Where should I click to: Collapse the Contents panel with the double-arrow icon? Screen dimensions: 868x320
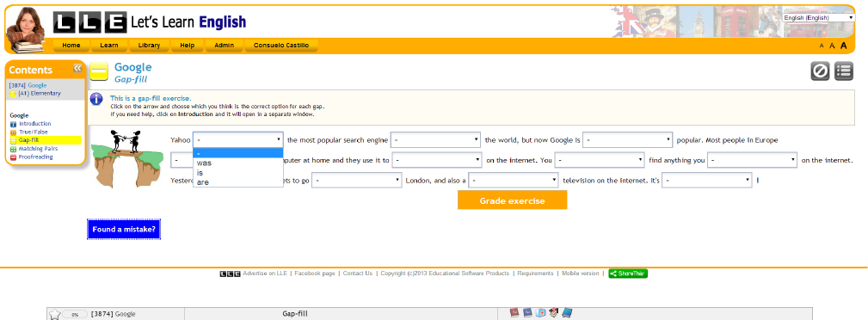coord(77,68)
